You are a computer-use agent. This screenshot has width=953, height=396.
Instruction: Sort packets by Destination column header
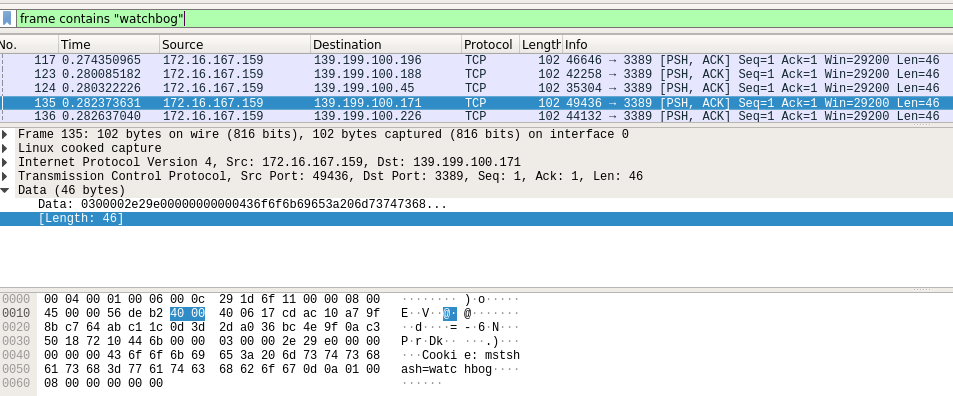(x=386, y=44)
